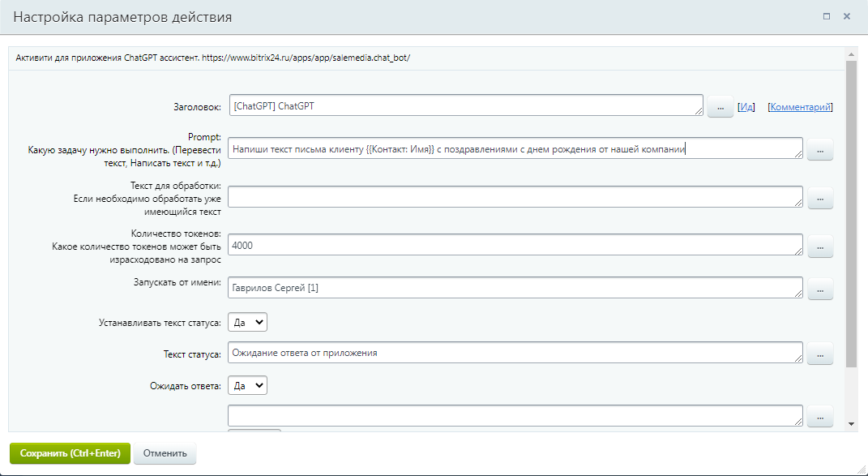Open the Ожидать ответа dropdown
Image resolution: width=868 pixels, height=476 pixels.
click(247, 386)
